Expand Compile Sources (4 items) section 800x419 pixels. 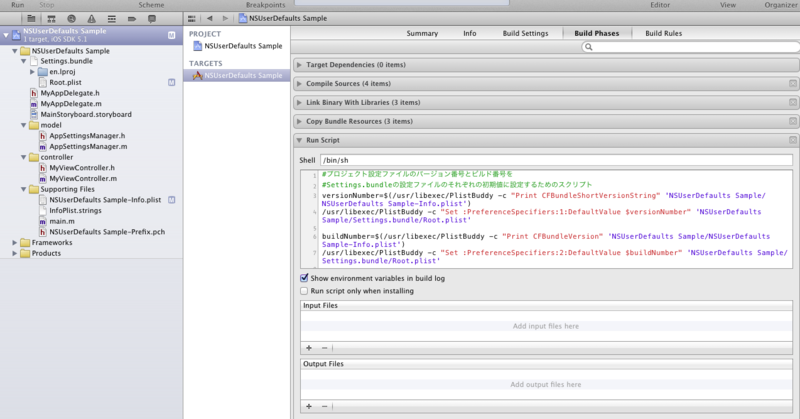click(x=299, y=84)
